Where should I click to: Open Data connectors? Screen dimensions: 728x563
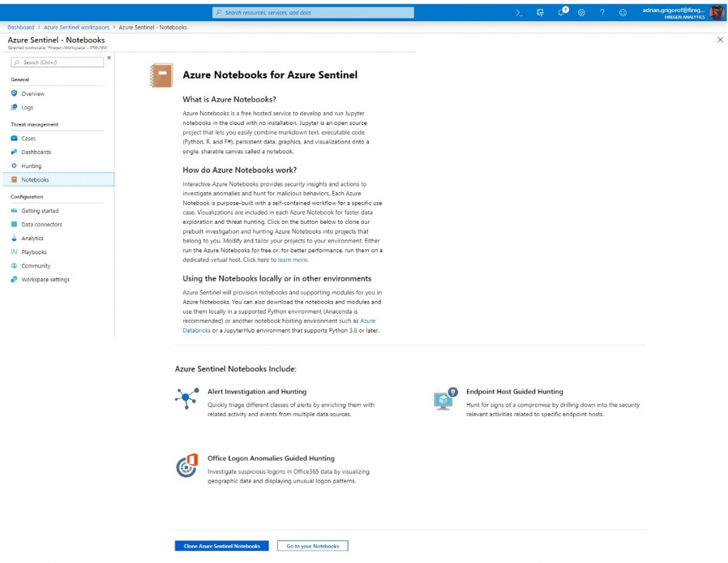(41, 224)
